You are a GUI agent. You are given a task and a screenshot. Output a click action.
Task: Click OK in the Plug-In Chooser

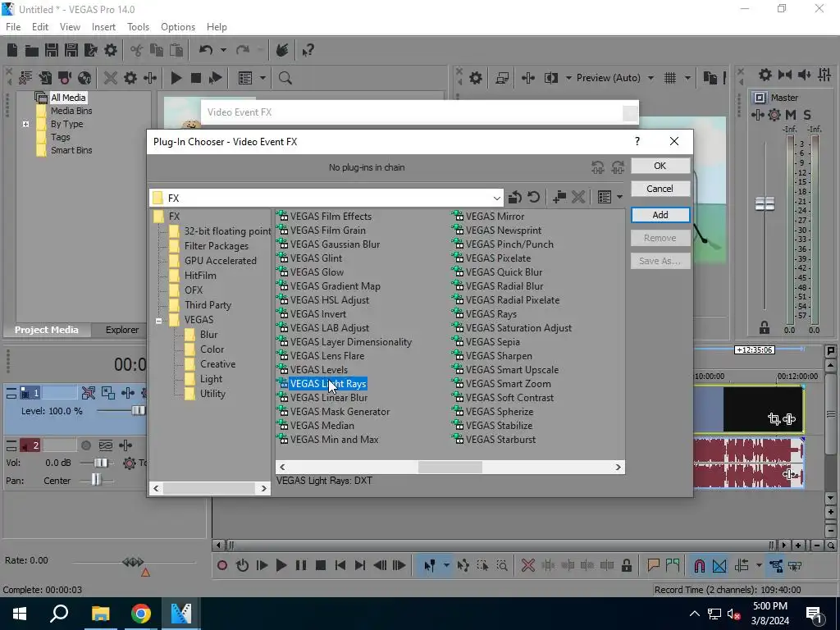660,166
